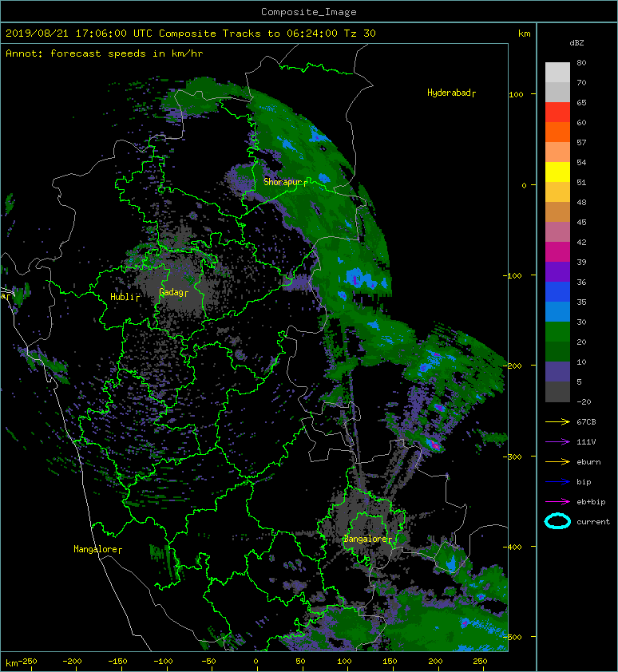Click the 150 label on the horizontal km axis
This screenshot has width=618, height=672.
coord(390,662)
